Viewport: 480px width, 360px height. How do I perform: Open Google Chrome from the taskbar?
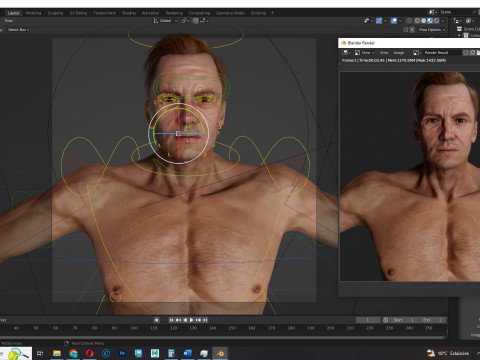(73, 353)
